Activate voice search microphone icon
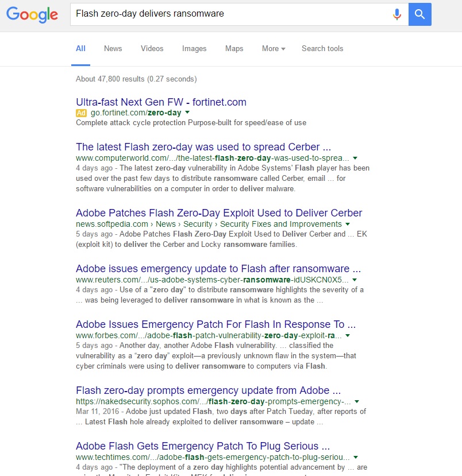Screen dimensions: 462x476 [396, 14]
